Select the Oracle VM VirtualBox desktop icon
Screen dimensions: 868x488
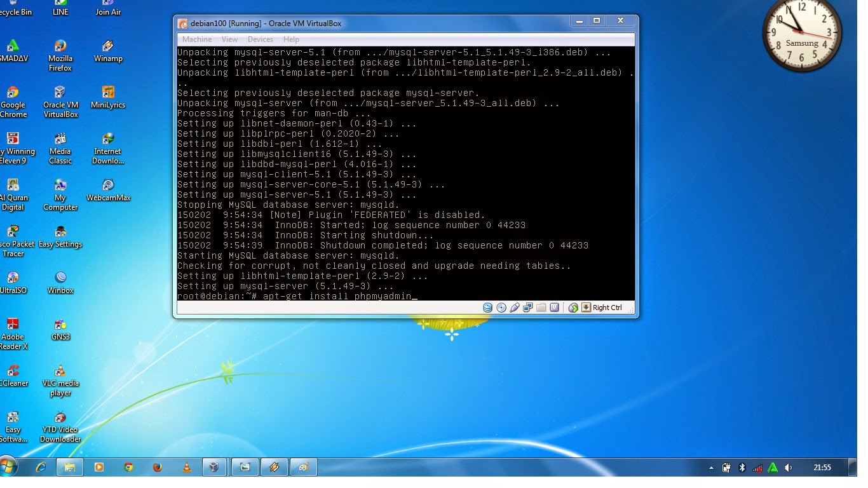coord(60,102)
